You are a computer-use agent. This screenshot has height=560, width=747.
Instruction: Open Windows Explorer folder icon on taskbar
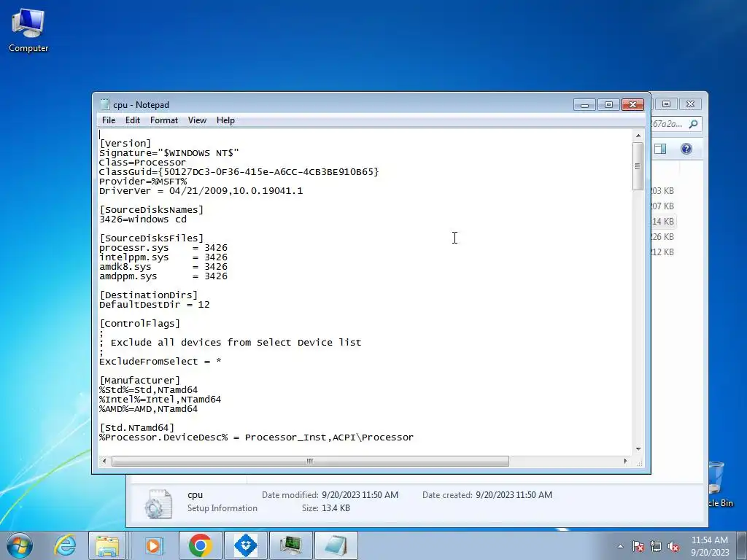pyautogui.click(x=107, y=545)
